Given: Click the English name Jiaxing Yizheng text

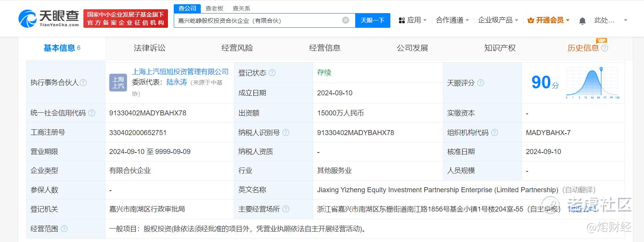Looking at the screenshot, I should click(x=438, y=190).
